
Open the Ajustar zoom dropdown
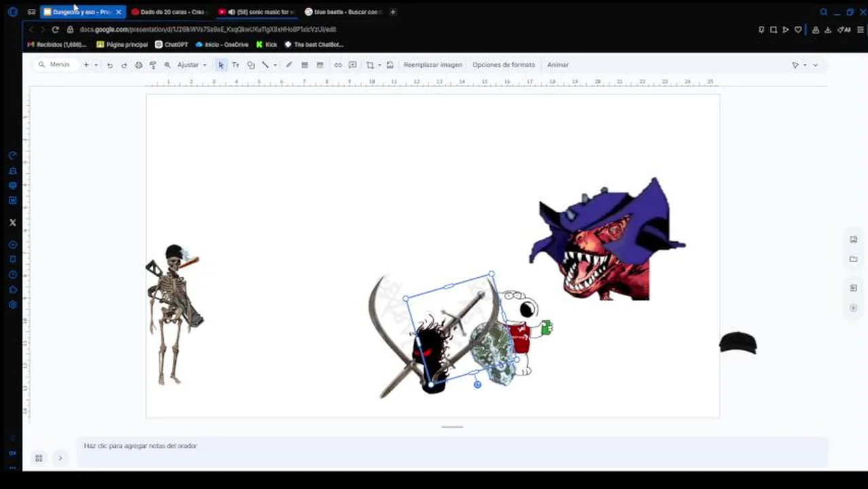pos(192,65)
